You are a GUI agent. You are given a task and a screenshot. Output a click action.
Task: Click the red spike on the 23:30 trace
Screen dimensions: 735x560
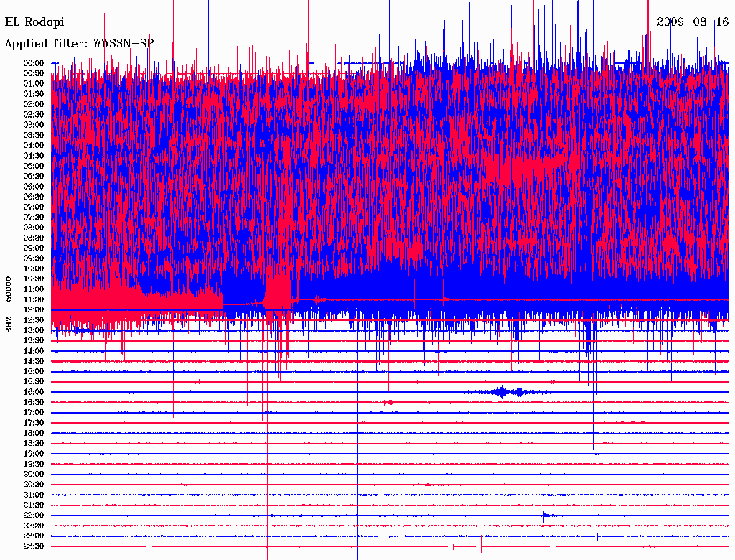click(481, 545)
